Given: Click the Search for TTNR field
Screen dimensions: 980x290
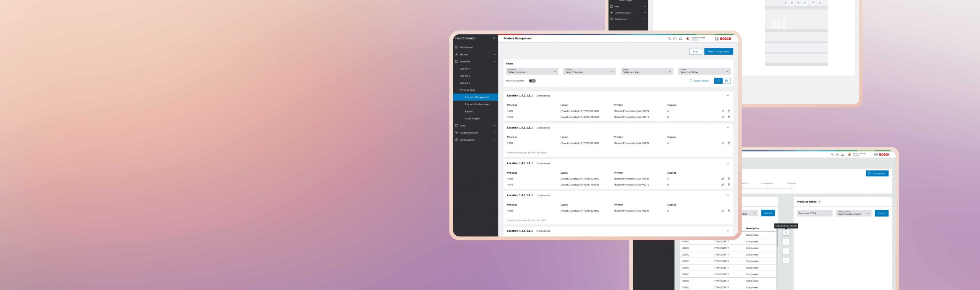Looking at the screenshot, I should click(815, 213).
